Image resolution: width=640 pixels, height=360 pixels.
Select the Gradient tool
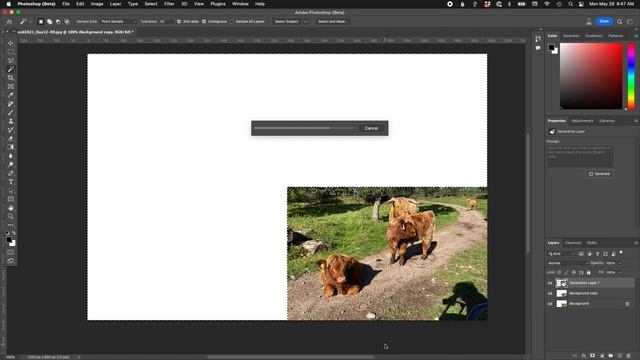point(11,147)
